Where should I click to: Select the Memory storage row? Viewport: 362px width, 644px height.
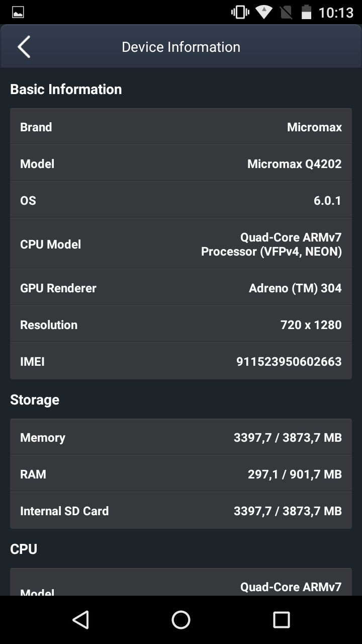coord(181,437)
